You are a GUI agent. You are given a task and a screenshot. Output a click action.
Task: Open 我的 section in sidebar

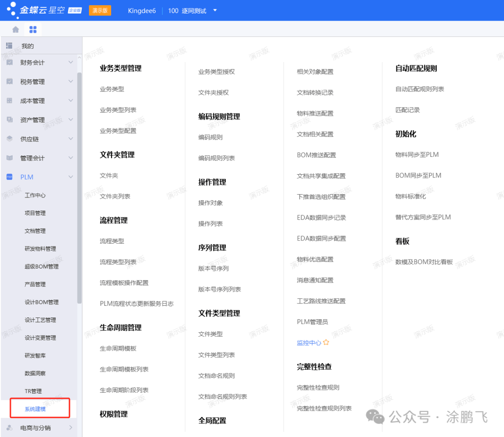28,46
